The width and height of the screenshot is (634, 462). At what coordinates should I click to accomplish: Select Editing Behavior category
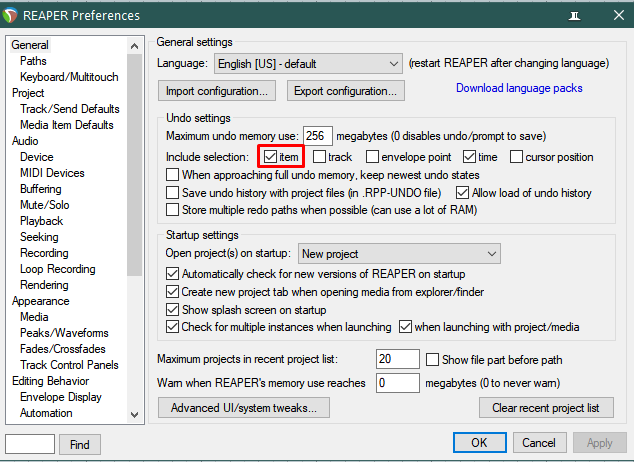point(51,381)
